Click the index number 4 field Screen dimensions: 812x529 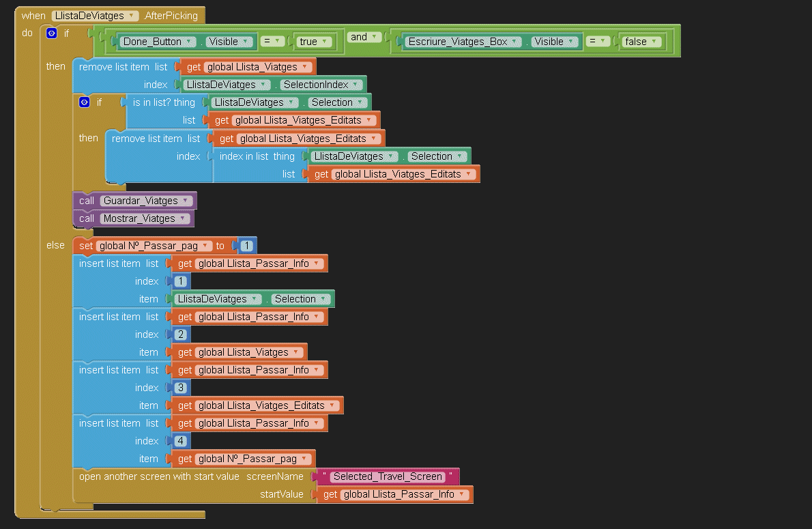coord(180,441)
